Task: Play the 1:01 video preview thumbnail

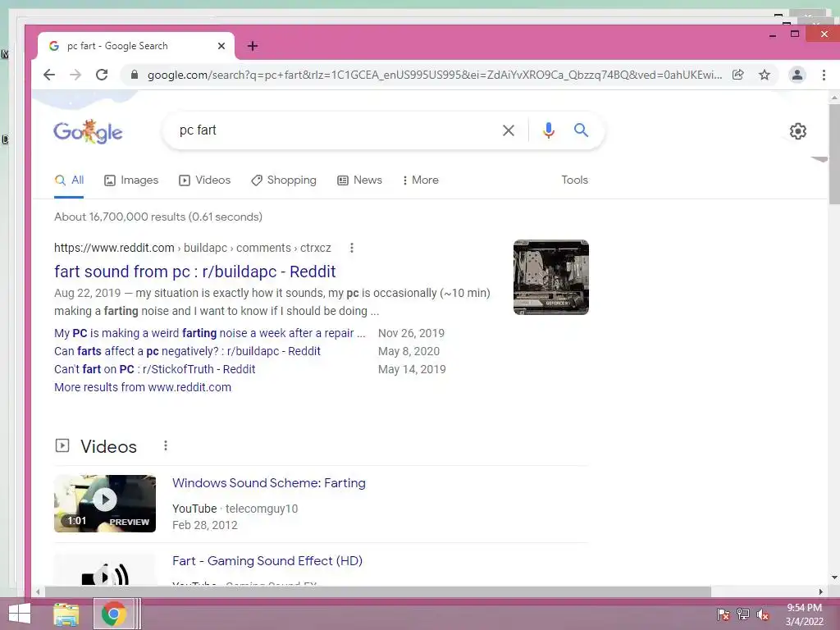Action: click(105, 504)
